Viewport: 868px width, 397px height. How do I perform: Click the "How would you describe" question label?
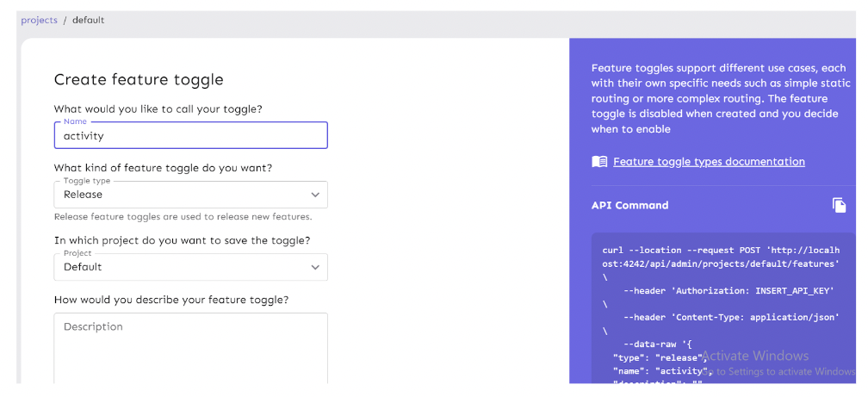[170, 300]
